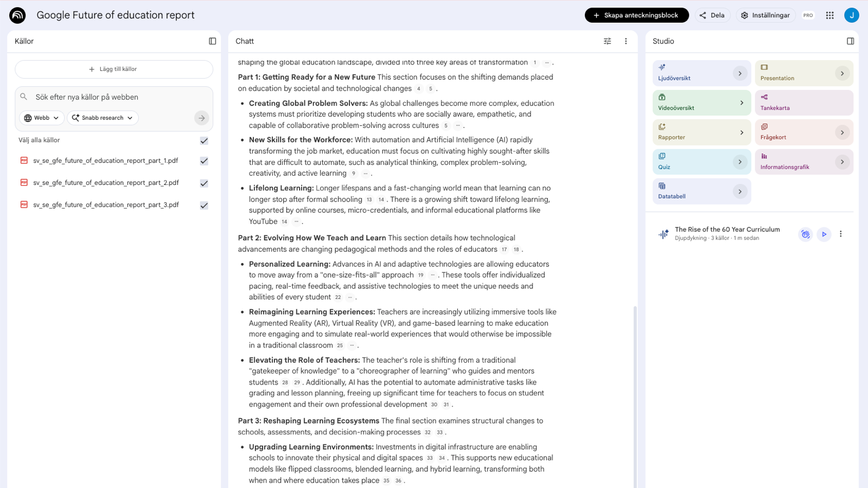
Task: Generate a Quiz from the sources
Action: pyautogui.click(x=701, y=162)
